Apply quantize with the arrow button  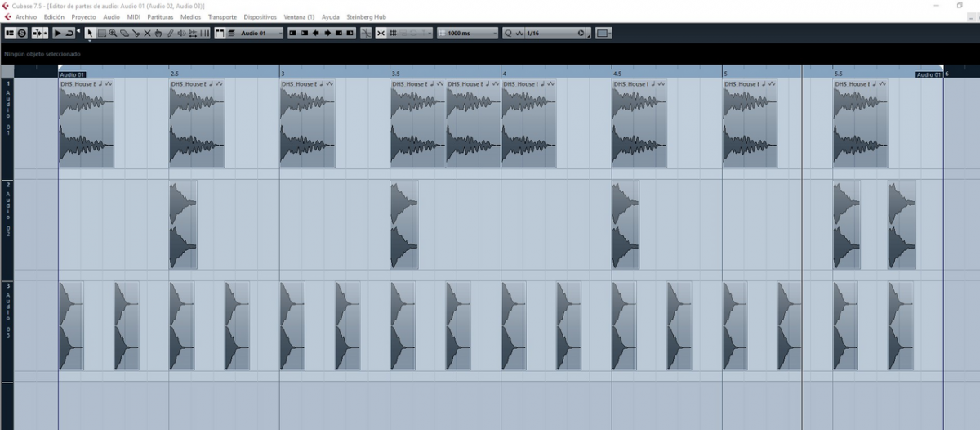point(581,33)
